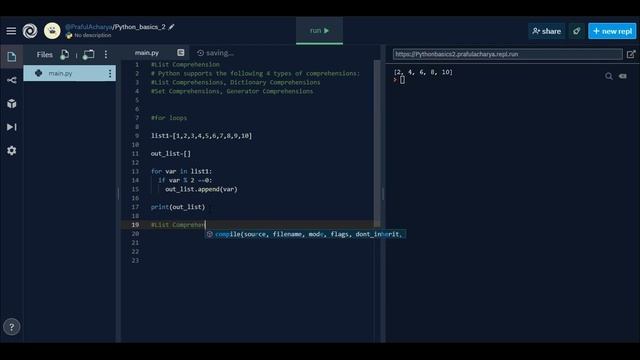Click line number 19 in gutter
Image resolution: width=640 pixels, height=360 pixels.
click(135, 224)
